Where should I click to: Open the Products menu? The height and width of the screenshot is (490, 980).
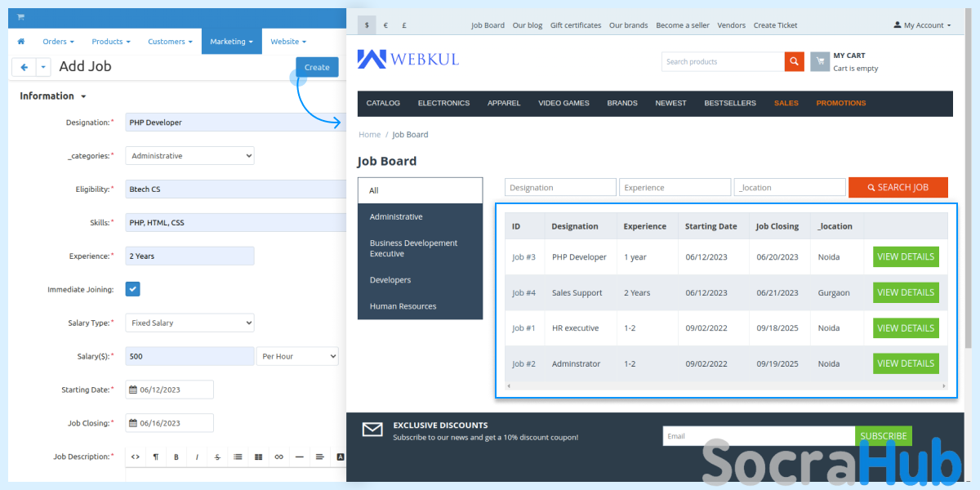pos(111,42)
